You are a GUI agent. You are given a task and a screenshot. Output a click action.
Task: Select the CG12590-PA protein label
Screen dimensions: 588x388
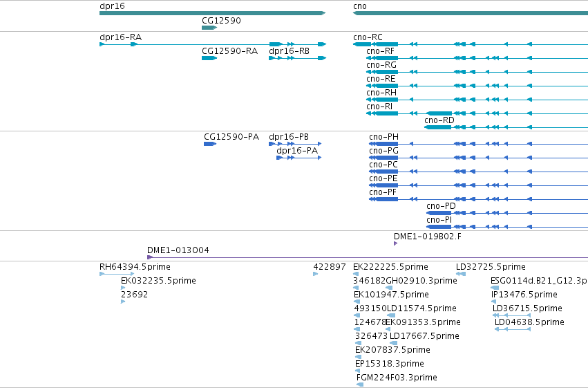(x=231, y=137)
